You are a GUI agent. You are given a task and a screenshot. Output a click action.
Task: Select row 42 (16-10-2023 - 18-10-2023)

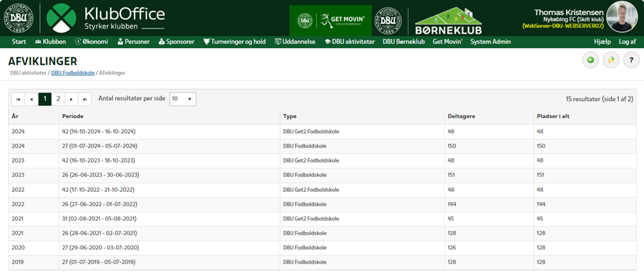tap(322, 160)
